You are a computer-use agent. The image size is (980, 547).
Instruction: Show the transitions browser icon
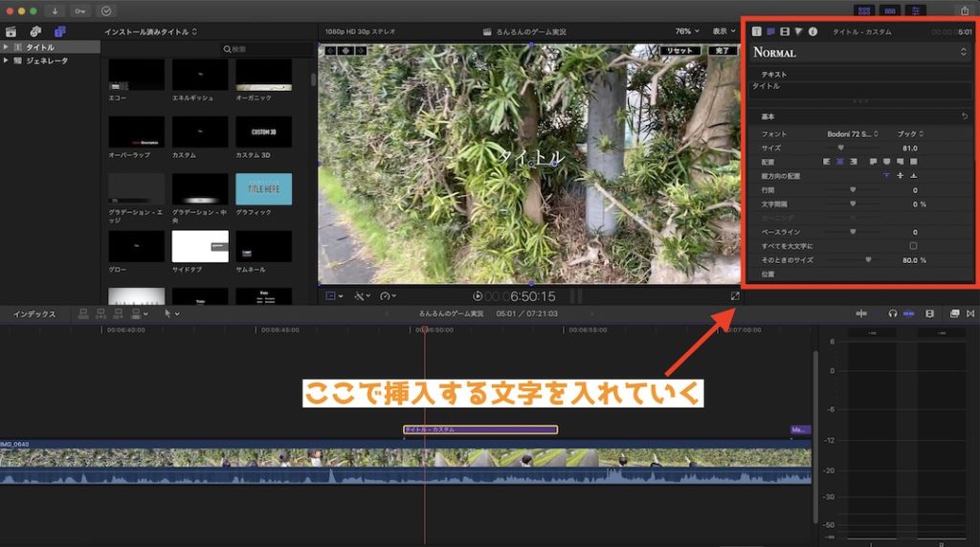tap(970, 314)
